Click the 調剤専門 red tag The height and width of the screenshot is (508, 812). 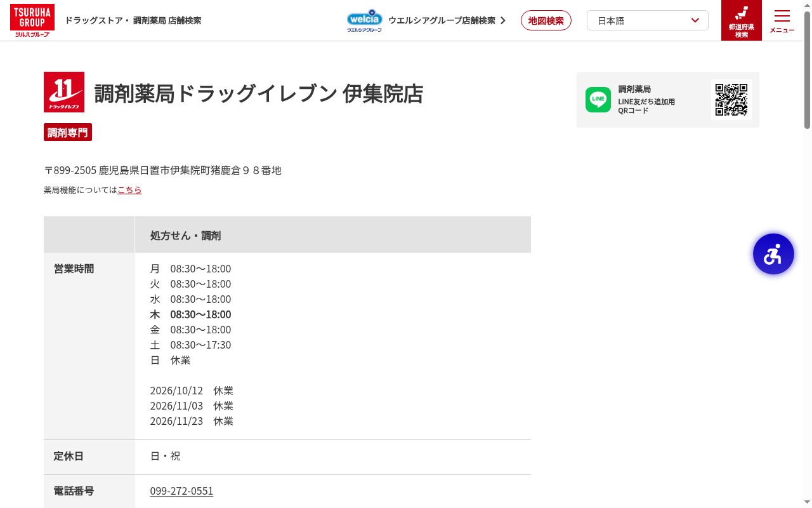tap(68, 132)
